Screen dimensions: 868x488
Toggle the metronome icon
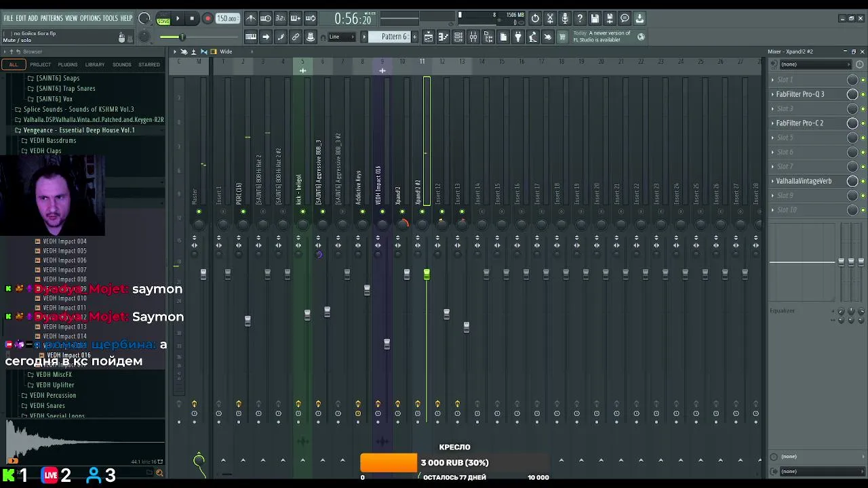point(251,18)
